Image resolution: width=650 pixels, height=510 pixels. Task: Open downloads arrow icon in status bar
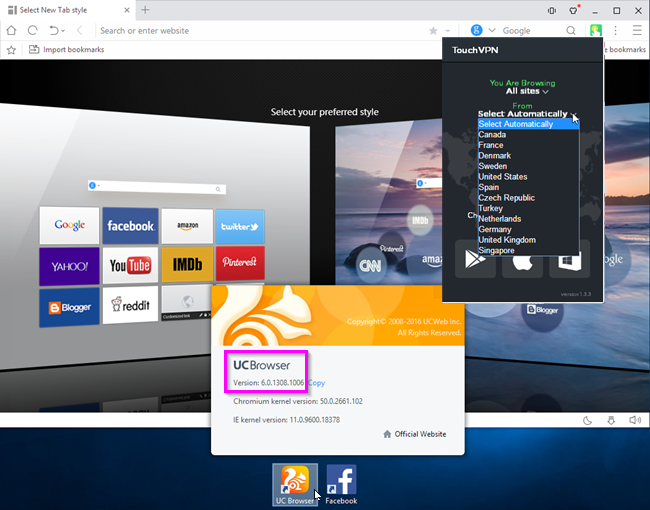[611, 420]
